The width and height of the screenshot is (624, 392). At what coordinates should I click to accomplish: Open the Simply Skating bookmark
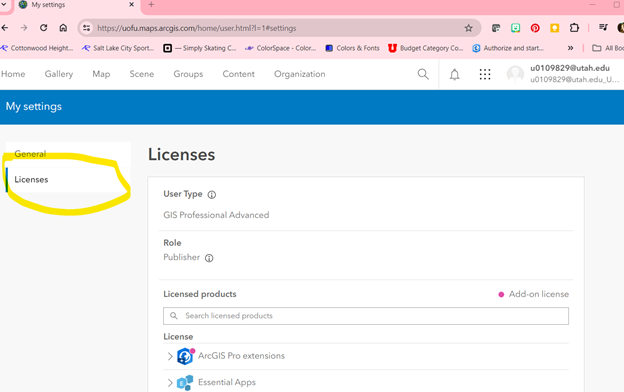[200, 48]
